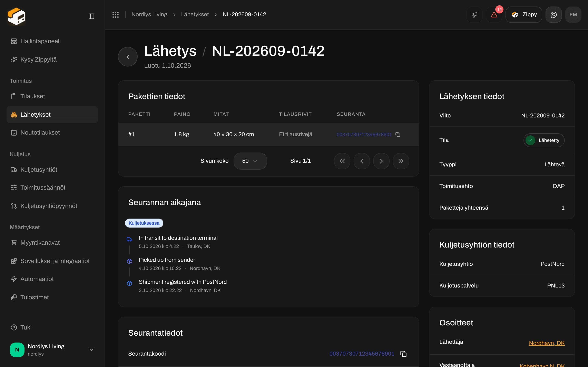Go back with the round arrow button
This screenshot has width=588, height=367.
pos(128,56)
